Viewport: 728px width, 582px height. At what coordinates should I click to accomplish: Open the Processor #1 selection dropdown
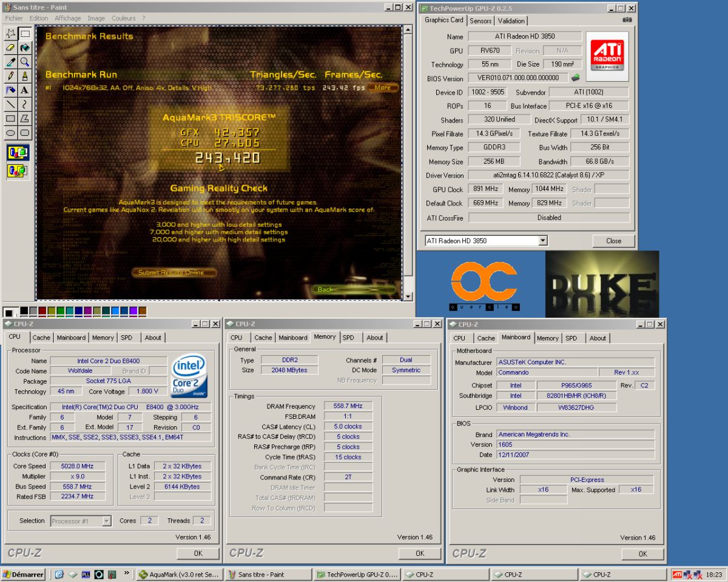[106, 521]
